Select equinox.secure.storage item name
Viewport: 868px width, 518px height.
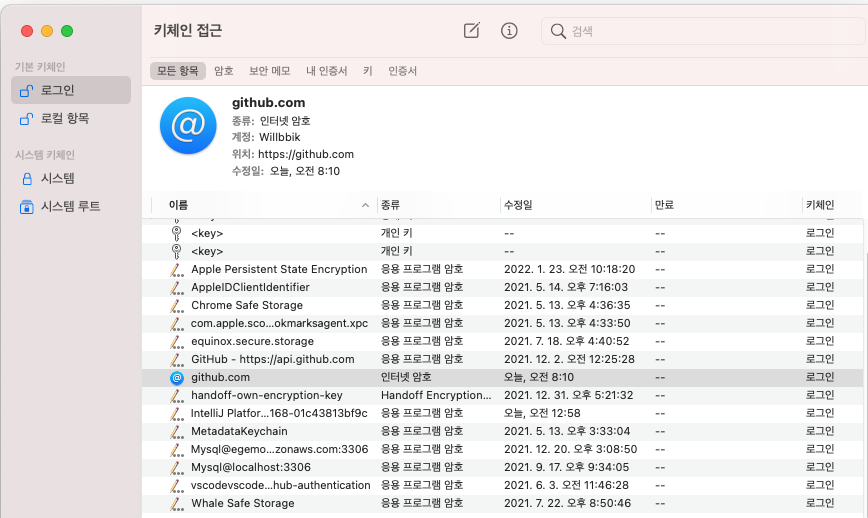[252, 341]
